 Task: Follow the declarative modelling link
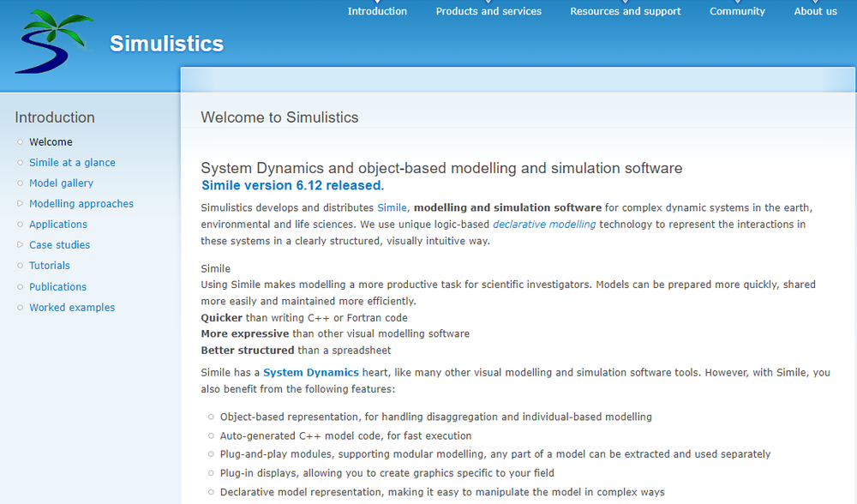click(x=544, y=224)
